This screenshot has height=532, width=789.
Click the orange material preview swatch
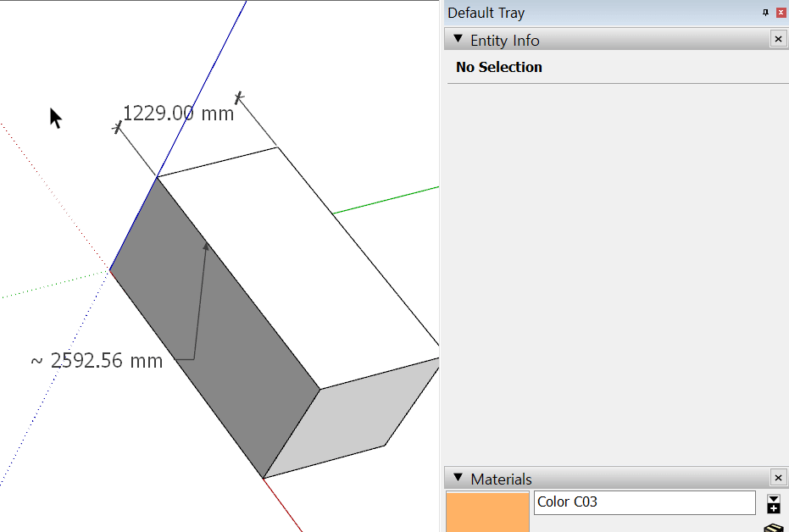pyautogui.click(x=487, y=512)
